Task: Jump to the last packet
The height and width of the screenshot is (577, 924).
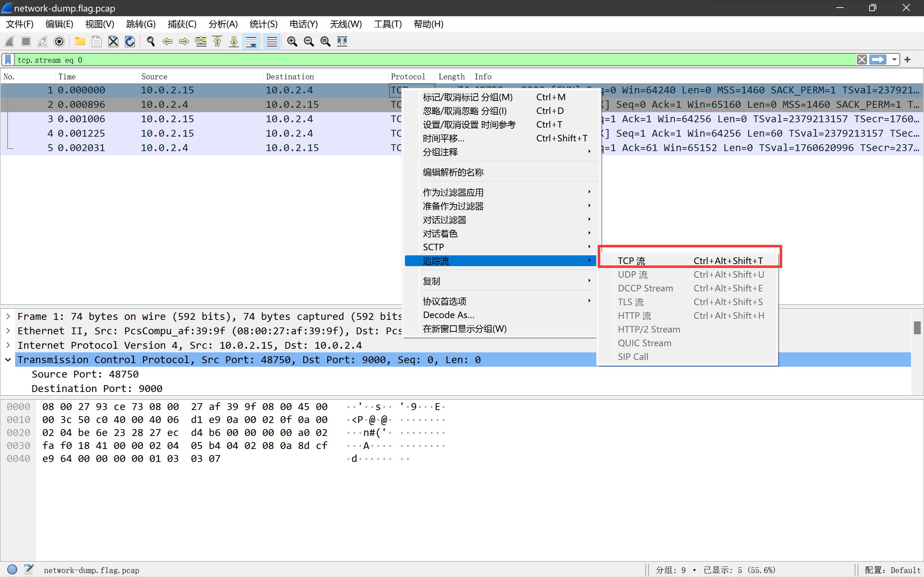Action: coord(233,41)
